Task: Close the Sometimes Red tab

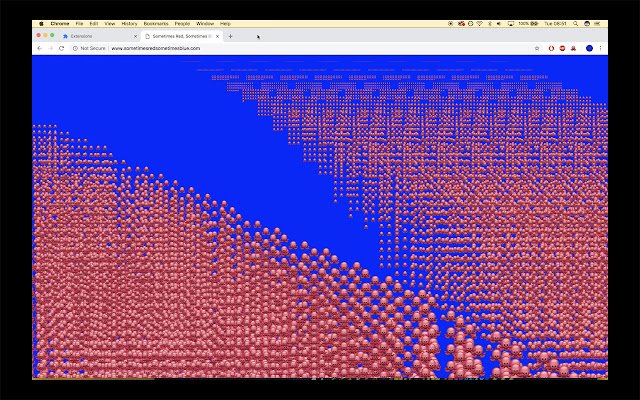Action: (218, 36)
